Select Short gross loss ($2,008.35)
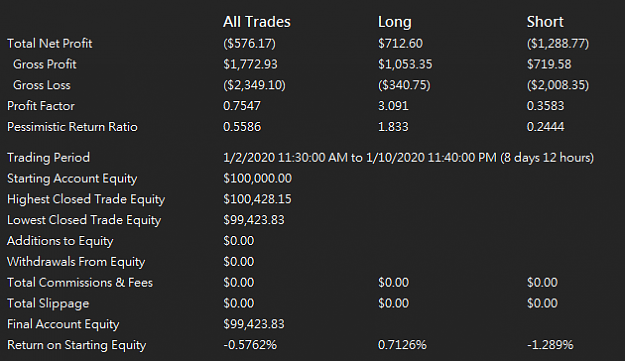This screenshot has height=361, width=625. [x=558, y=85]
